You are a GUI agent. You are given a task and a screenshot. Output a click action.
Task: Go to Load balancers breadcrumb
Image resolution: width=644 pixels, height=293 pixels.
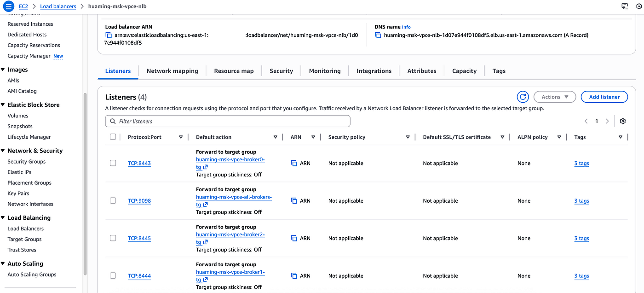pos(58,6)
